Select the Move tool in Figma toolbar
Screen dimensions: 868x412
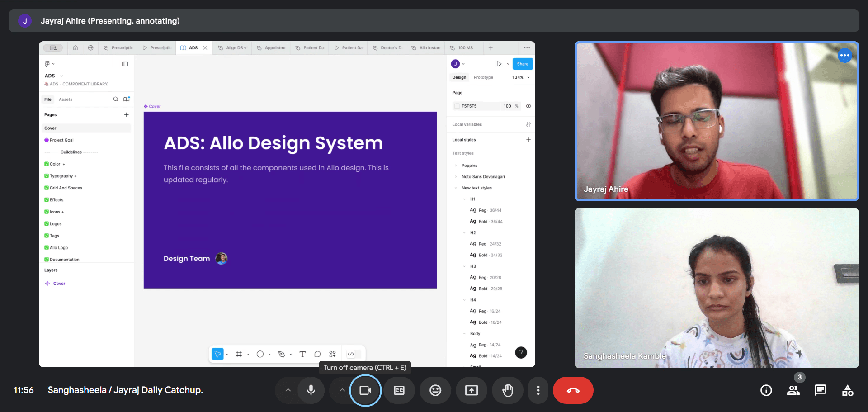(x=218, y=354)
